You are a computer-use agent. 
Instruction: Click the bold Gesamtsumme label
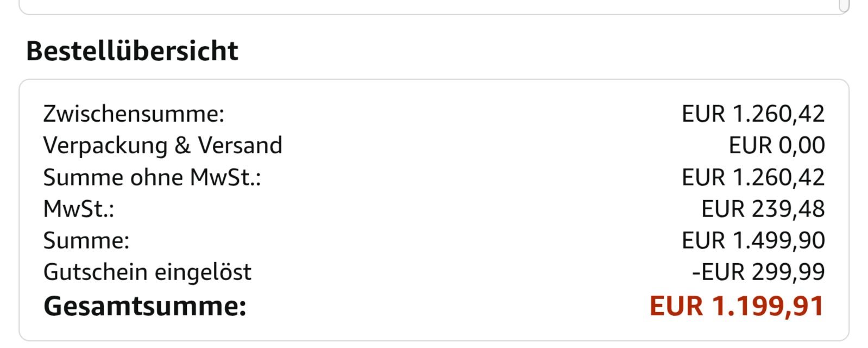145,306
